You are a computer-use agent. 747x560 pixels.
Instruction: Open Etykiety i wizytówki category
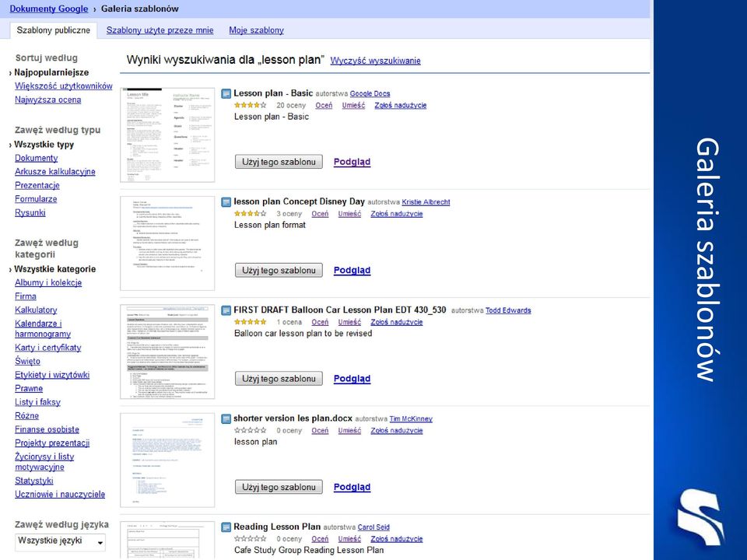(x=52, y=375)
